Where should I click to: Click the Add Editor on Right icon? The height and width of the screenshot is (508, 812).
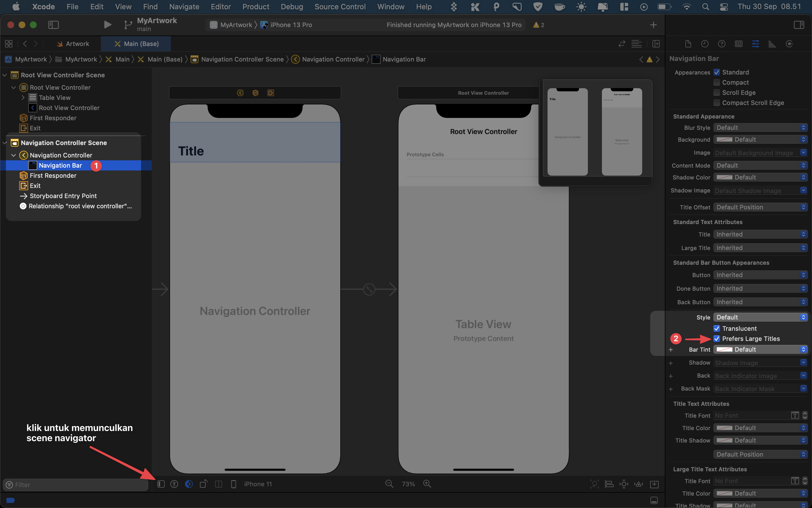point(656,44)
